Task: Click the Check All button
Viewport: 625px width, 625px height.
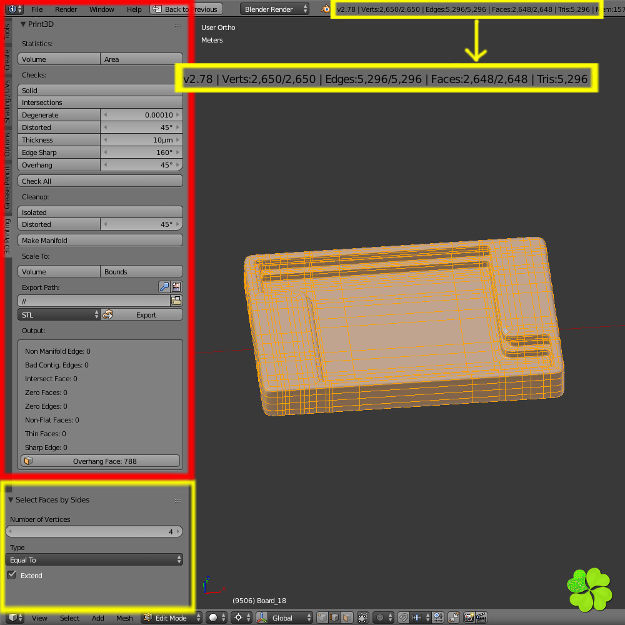Action: (100, 181)
